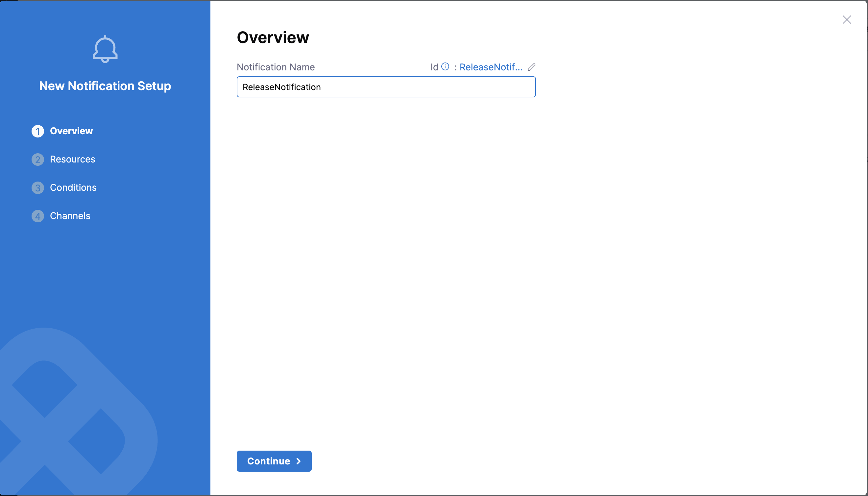The image size is (868, 496).
Task: Click the New Notification Setup title
Action: coord(105,86)
